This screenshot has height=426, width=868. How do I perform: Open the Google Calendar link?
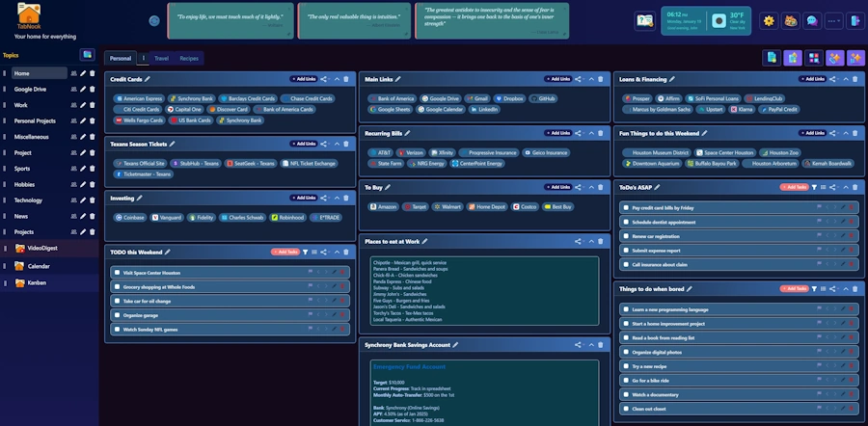(x=441, y=110)
